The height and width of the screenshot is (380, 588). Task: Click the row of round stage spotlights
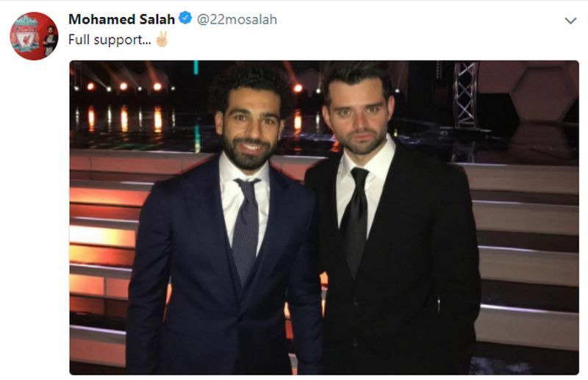[x=123, y=87]
